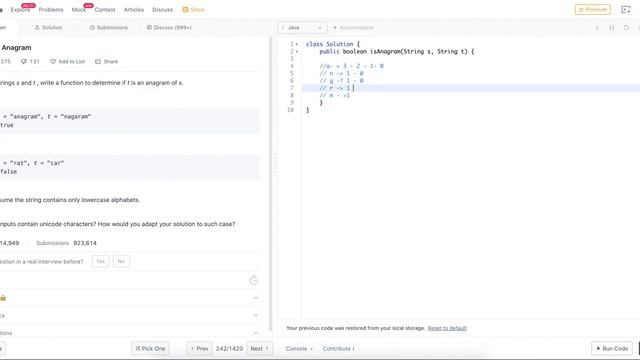
Task: Click the heart icon of Add to List
Action: 53,62
